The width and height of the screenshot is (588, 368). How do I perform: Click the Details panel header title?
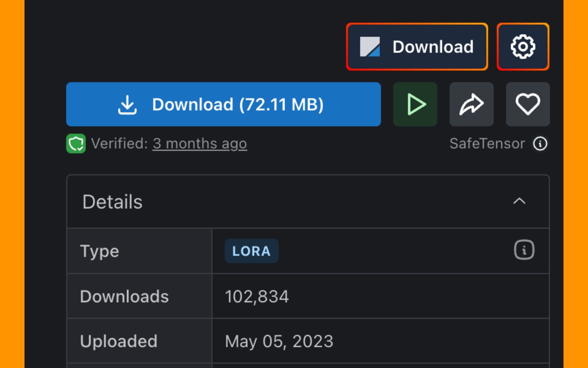(113, 202)
